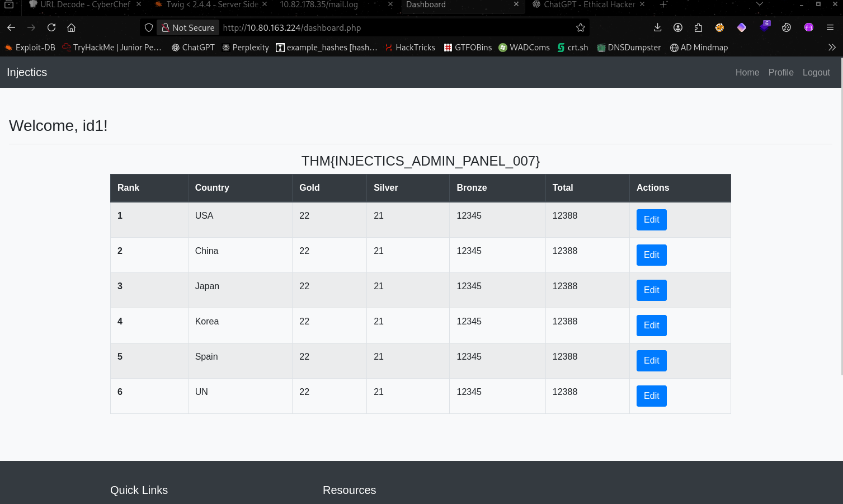Image resolution: width=843 pixels, height=504 pixels.
Task: Click Logout in the navbar
Action: tap(816, 72)
